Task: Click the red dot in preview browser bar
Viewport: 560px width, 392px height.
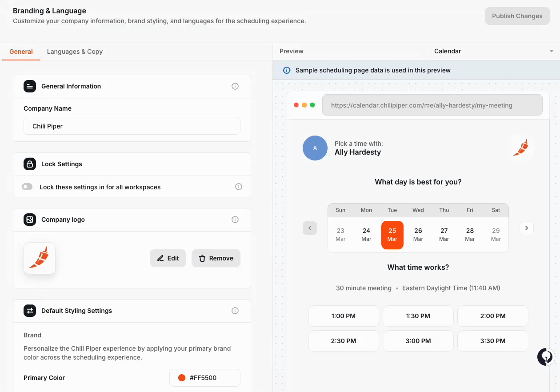Action: 296,105
